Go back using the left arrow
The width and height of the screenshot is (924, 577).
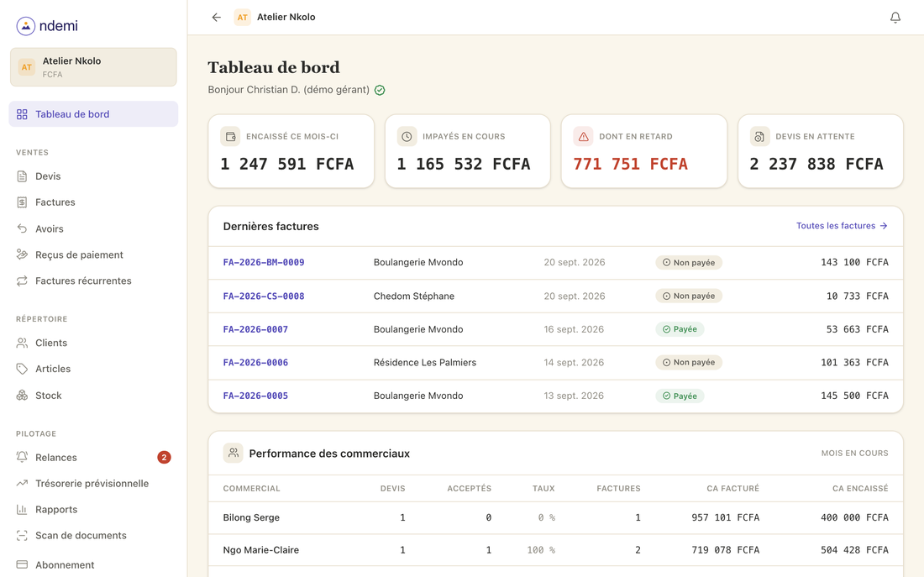[216, 17]
